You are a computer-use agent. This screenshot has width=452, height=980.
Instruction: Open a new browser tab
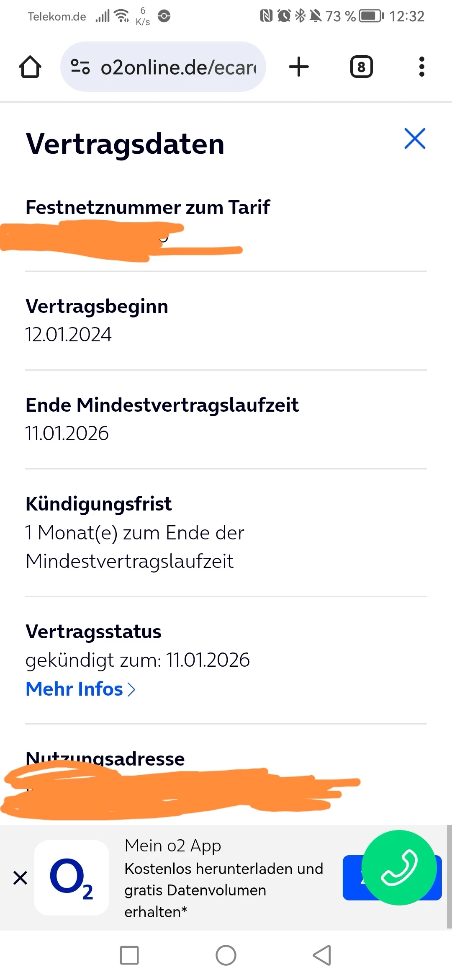coord(299,67)
